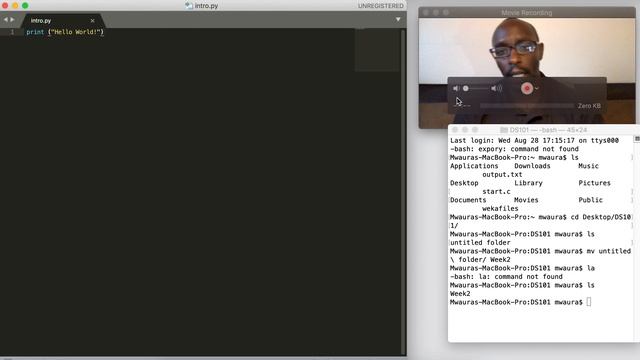The width and height of the screenshot is (640, 360).
Task: Click the Movie Recording window title
Action: coord(527,13)
